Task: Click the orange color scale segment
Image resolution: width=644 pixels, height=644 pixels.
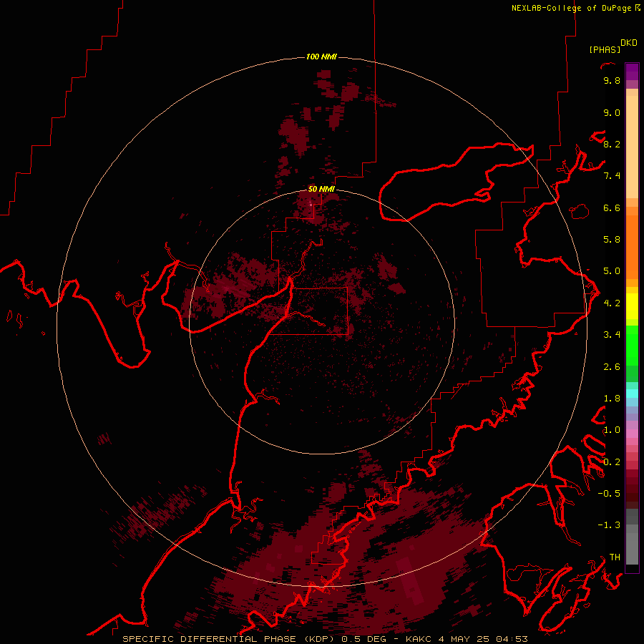Action: click(632, 246)
